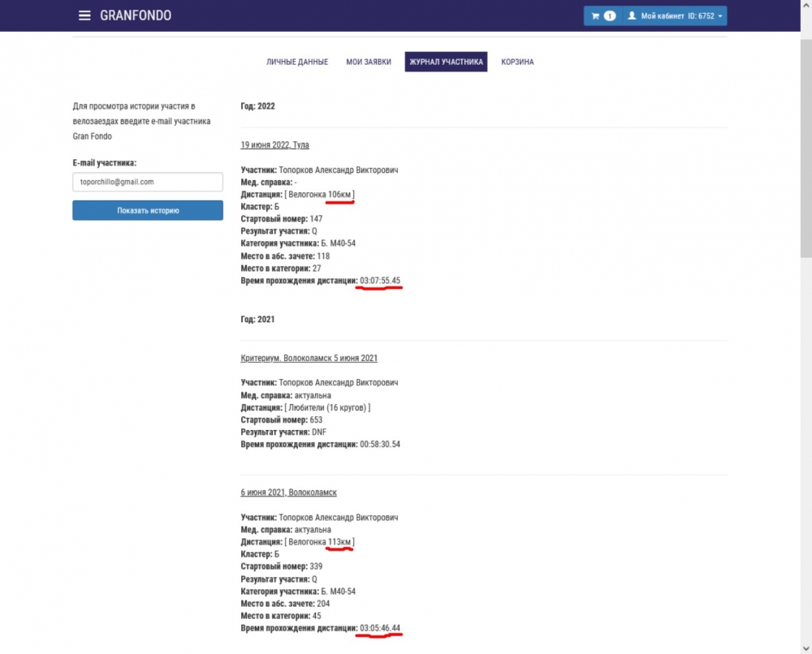Switch to the Личные данные tab

[x=297, y=62]
